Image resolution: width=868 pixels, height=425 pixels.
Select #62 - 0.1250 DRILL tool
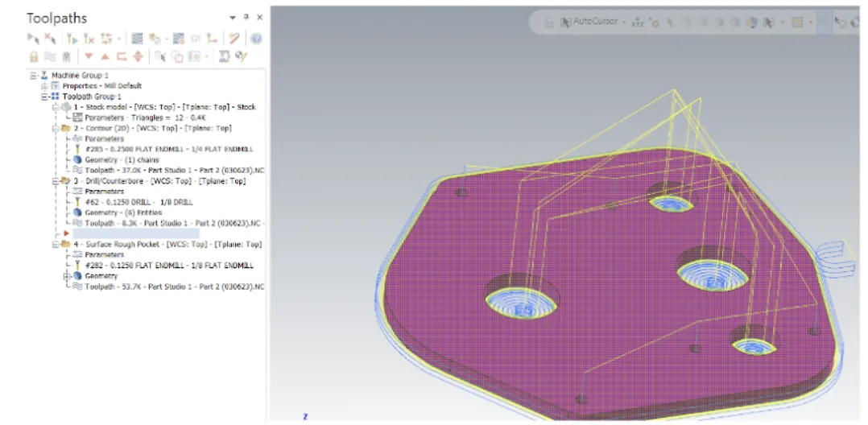[x=139, y=202]
